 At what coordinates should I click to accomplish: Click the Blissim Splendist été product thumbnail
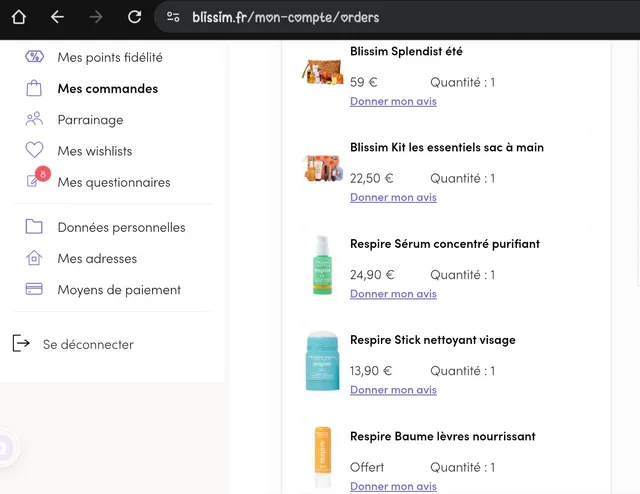coord(322,72)
